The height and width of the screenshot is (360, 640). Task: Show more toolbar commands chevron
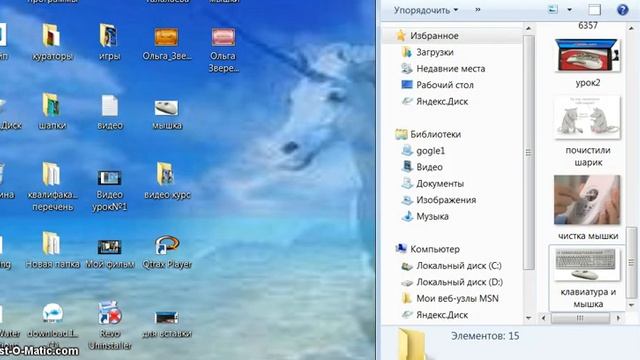pyautogui.click(x=478, y=10)
